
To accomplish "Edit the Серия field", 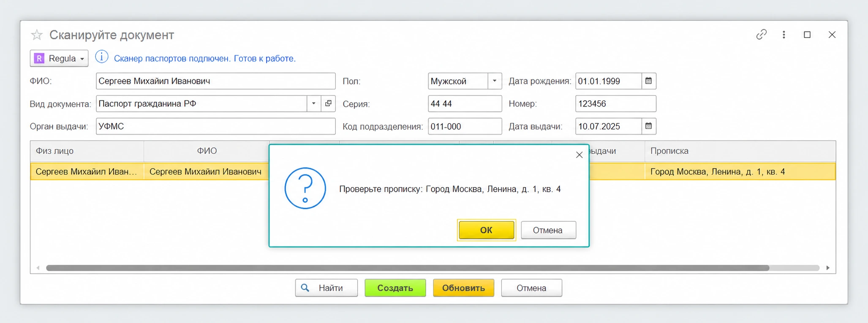I will 465,104.
